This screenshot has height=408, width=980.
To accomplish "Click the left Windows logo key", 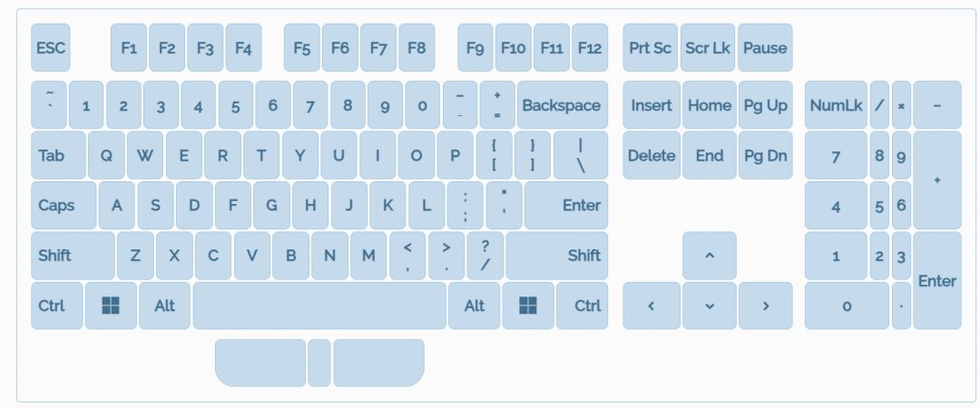I will [111, 306].
